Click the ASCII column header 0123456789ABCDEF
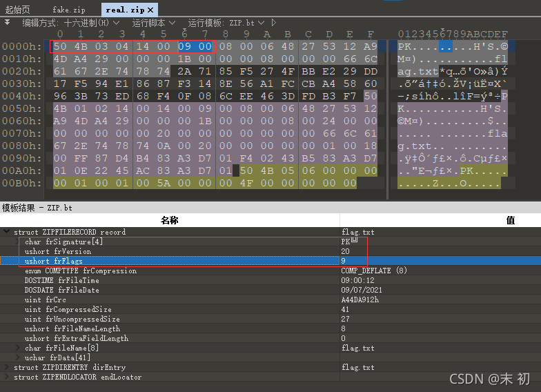 453,34
